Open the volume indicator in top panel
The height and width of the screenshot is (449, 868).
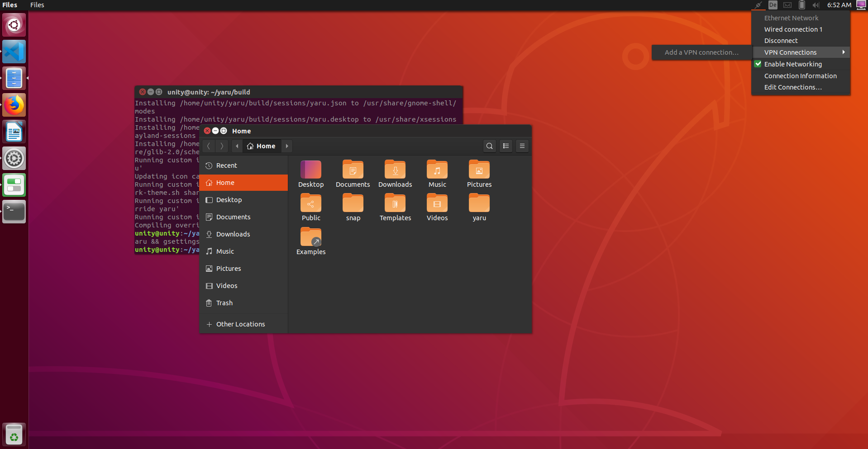816,5
